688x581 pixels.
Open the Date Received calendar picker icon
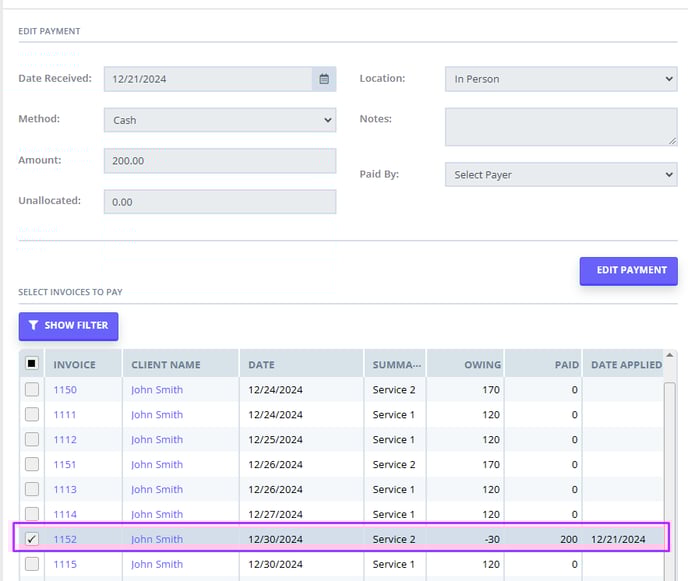(324, 79)
